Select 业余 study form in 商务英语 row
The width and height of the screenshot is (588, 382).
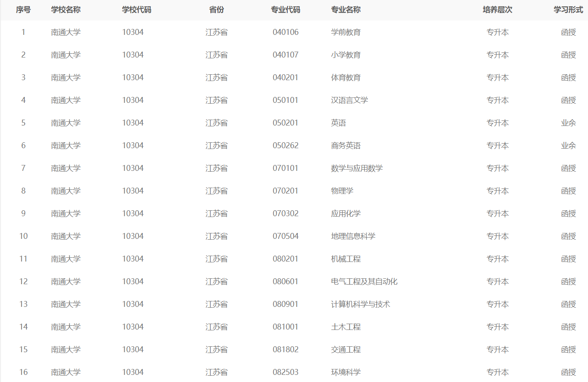569,146
